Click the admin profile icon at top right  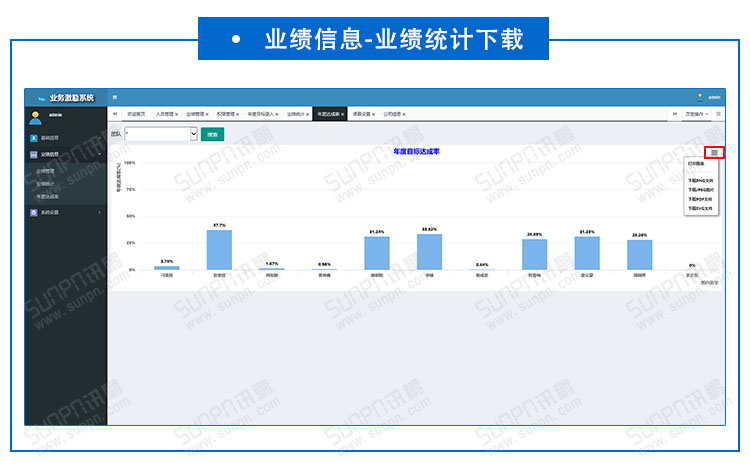700,97
